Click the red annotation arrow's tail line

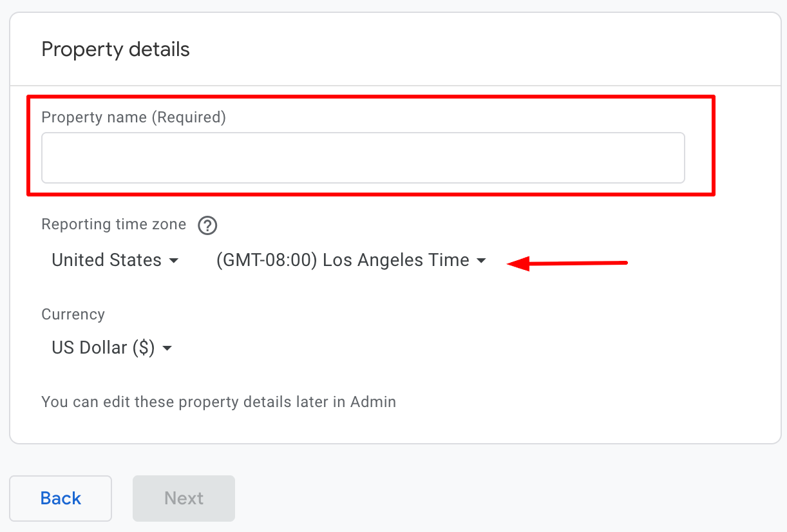click(580, 263)
